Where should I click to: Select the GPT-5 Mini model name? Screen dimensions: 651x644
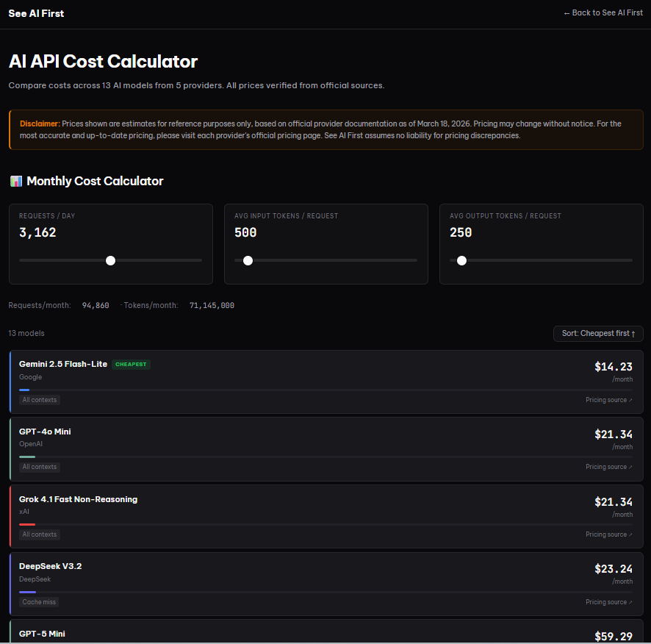tap(42, 634)
